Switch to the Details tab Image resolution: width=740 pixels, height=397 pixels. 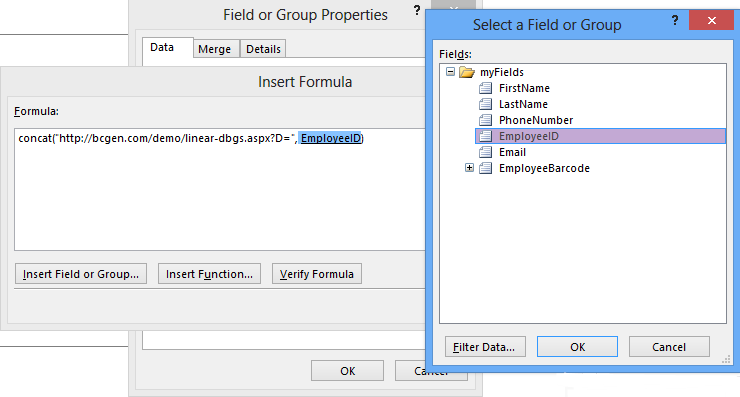263,49
